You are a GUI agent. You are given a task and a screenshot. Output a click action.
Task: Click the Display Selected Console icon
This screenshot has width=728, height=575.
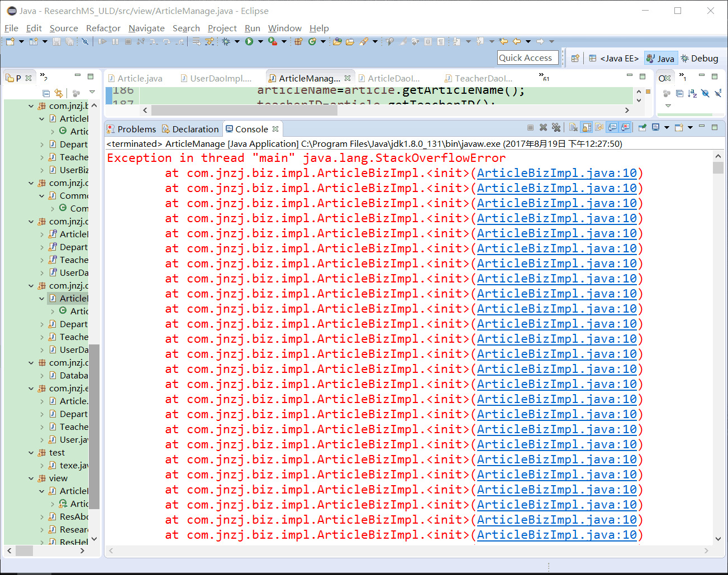pyautogui.click(x=656, y=127)
